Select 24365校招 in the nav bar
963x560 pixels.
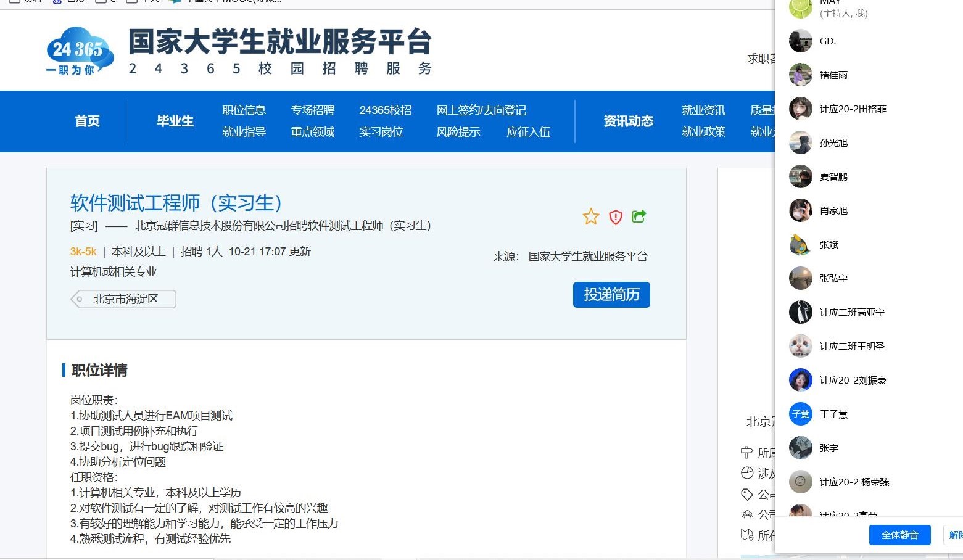[x=386, y=110]
